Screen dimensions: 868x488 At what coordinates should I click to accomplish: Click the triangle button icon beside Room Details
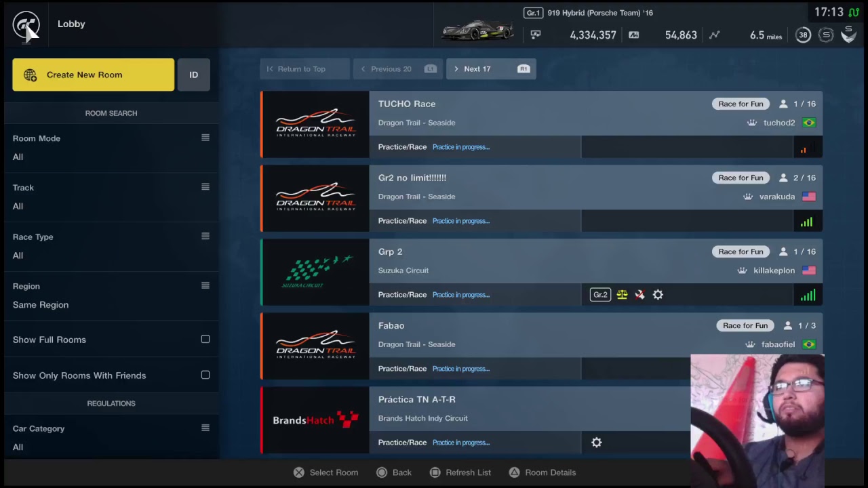[515, 472]
